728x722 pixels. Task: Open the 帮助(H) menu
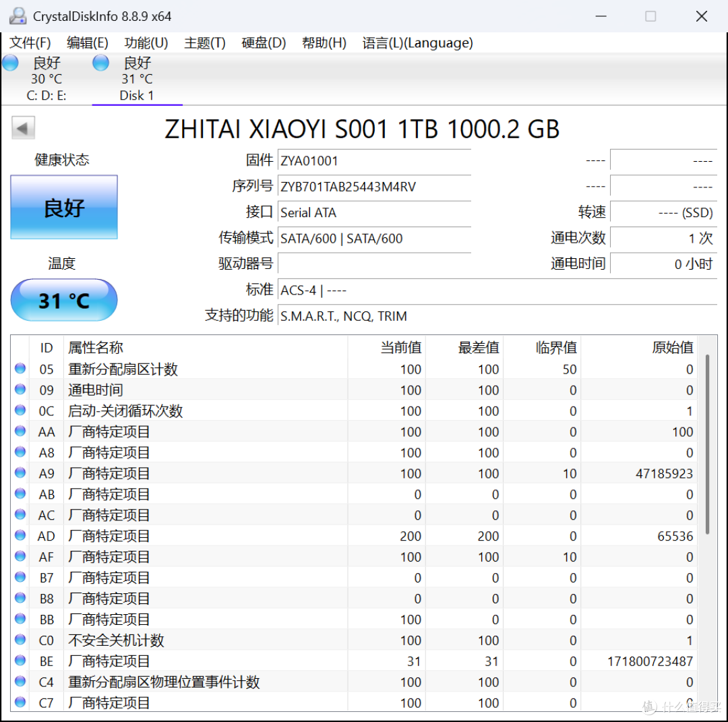(x=324, y=42)
